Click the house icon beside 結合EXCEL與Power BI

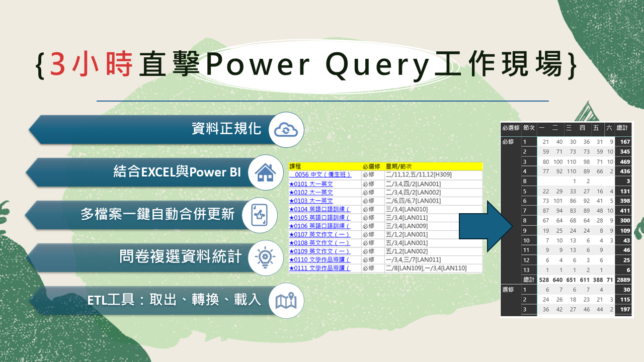(x=266, y=172)
